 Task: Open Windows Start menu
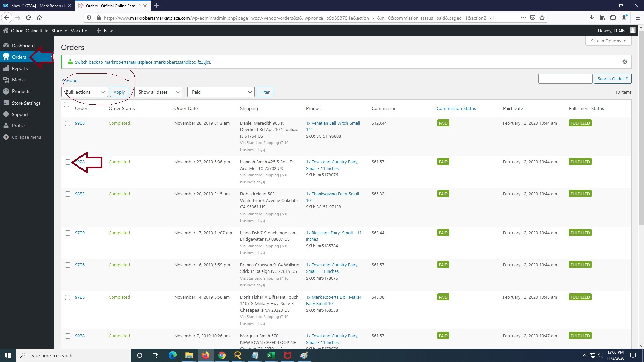(8, 355)
